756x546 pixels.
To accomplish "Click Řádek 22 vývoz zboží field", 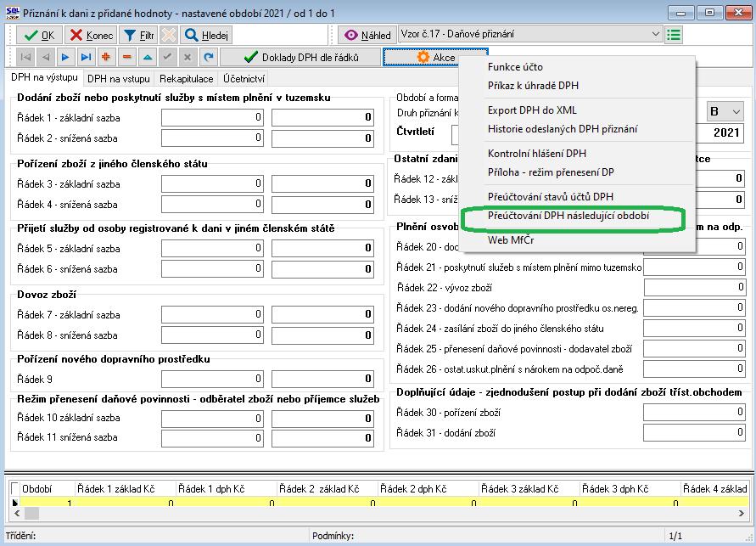I will pos(695,288).
